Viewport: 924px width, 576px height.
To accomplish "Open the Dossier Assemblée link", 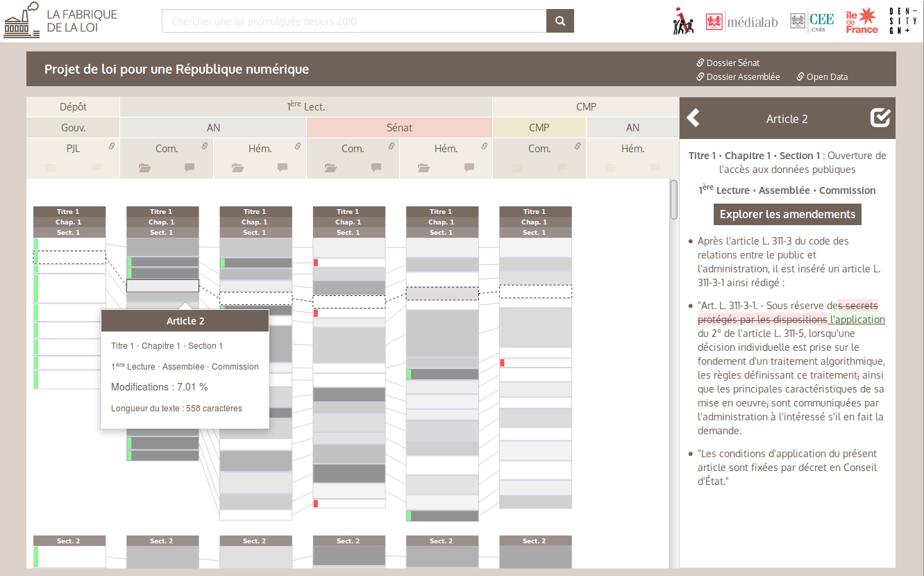I will (x=743, y=77).
